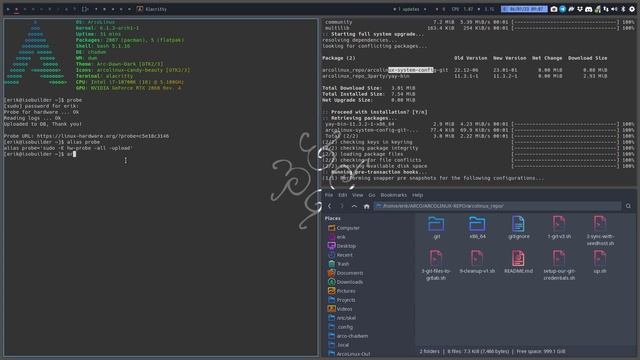Click the gear icon in top bar
The height and width of the screenshot is (360, 640).
[x=632, y=9]
